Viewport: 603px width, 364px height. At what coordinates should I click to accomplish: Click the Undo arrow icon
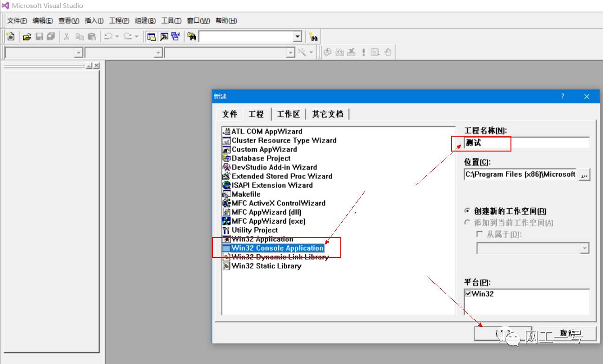(x=108, y=37)
